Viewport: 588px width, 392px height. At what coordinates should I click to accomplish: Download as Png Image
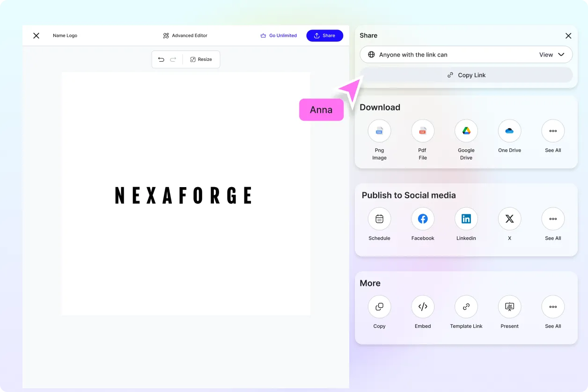(379, 131)
